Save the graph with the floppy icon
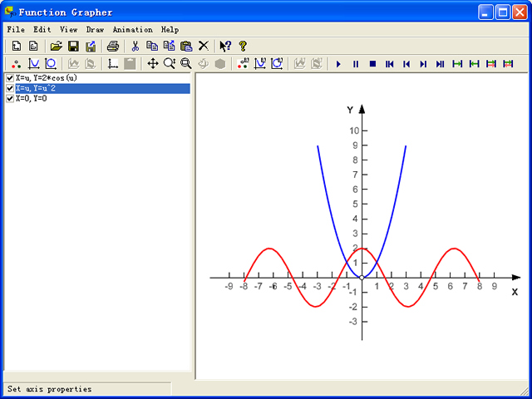This screenshot has height=399, width=532. click(73, 46)
